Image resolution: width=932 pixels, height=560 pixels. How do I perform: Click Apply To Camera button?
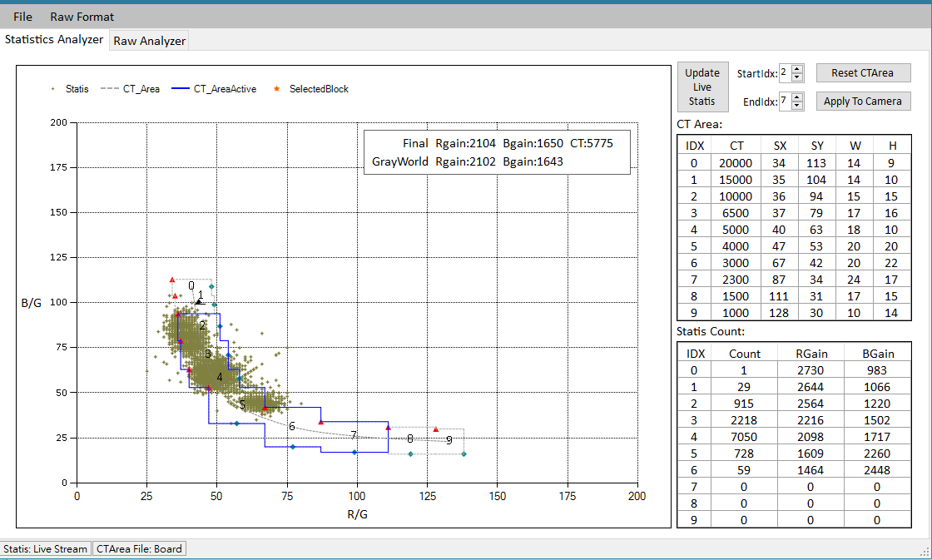click(862, 102)
